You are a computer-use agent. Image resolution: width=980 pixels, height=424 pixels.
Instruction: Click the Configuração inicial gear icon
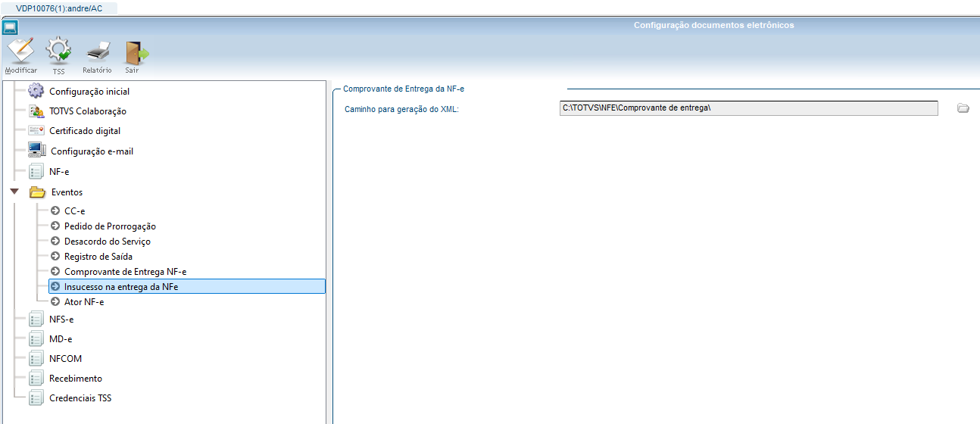[x=36, y=91]
